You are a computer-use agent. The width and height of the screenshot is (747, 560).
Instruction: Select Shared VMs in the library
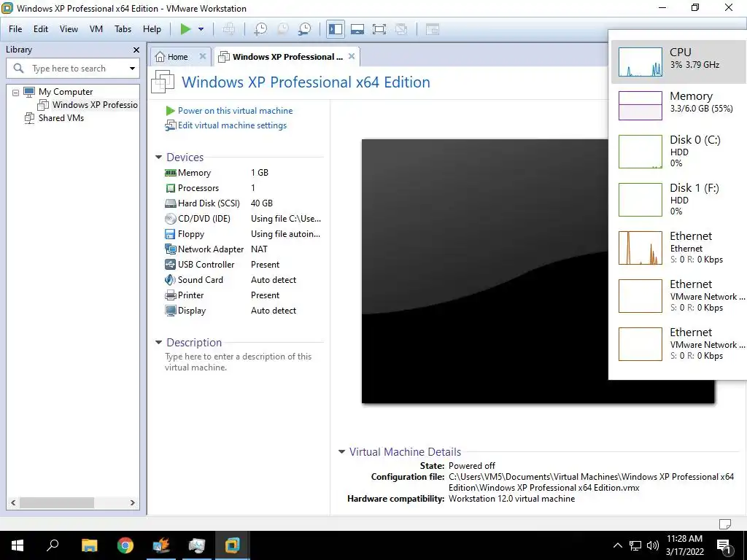tap(61, 118)
